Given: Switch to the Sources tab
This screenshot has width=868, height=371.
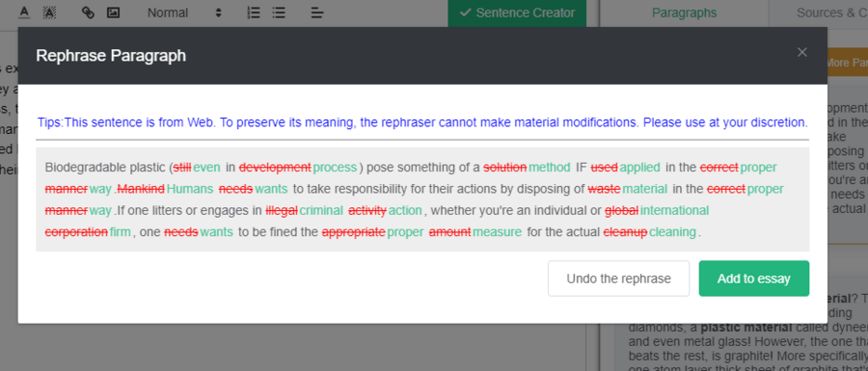Looking at the screenshot, I should click(x=831, y=13).
